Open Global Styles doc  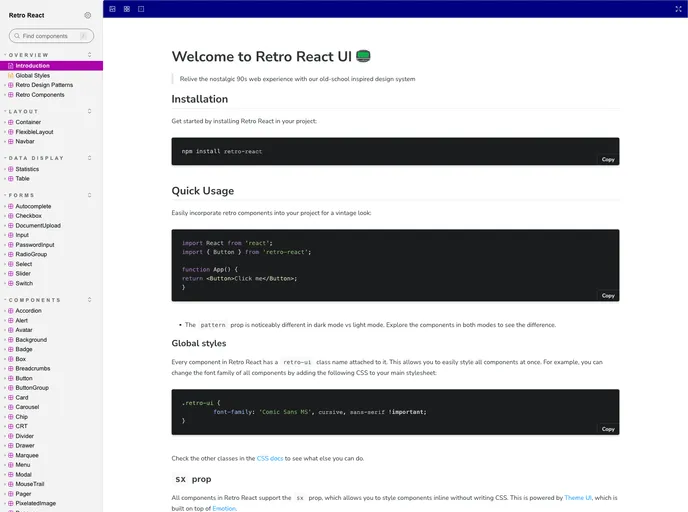(x=32, y=75)
